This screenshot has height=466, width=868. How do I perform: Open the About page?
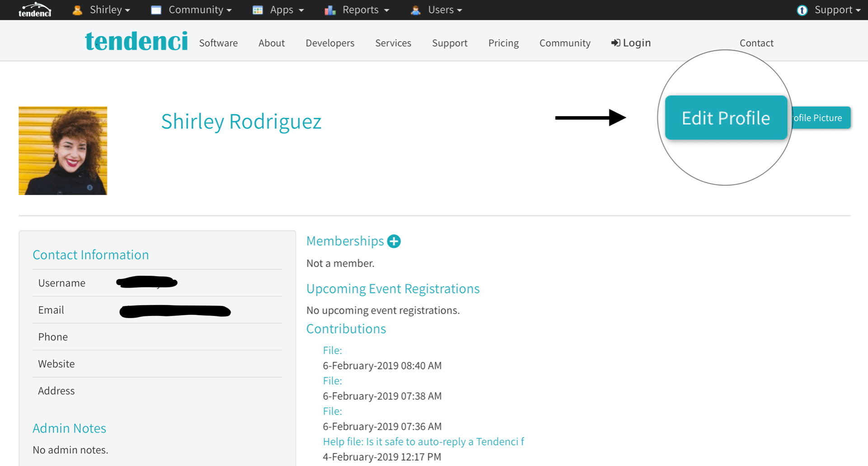click(x=272, y=43)
